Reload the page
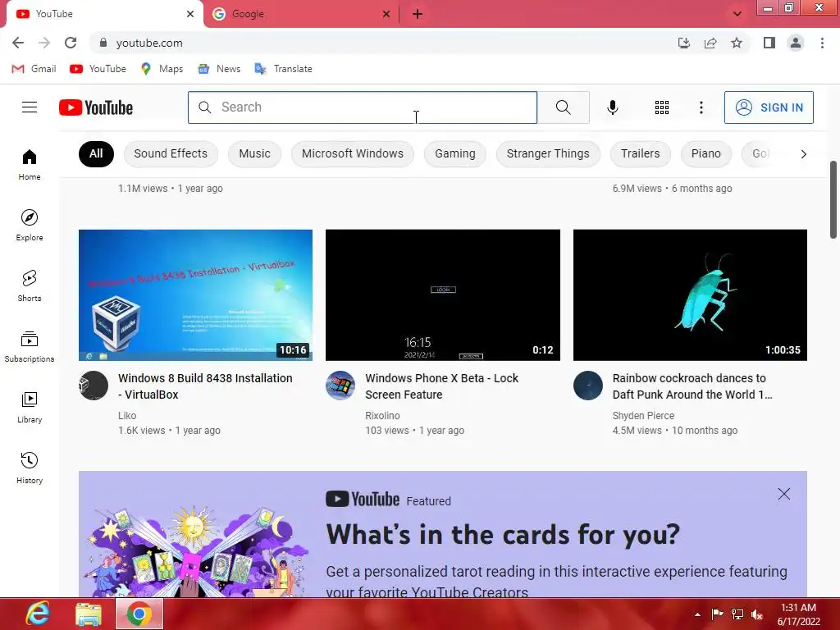Viewport: 840px width, 630px height. [71, 43]
